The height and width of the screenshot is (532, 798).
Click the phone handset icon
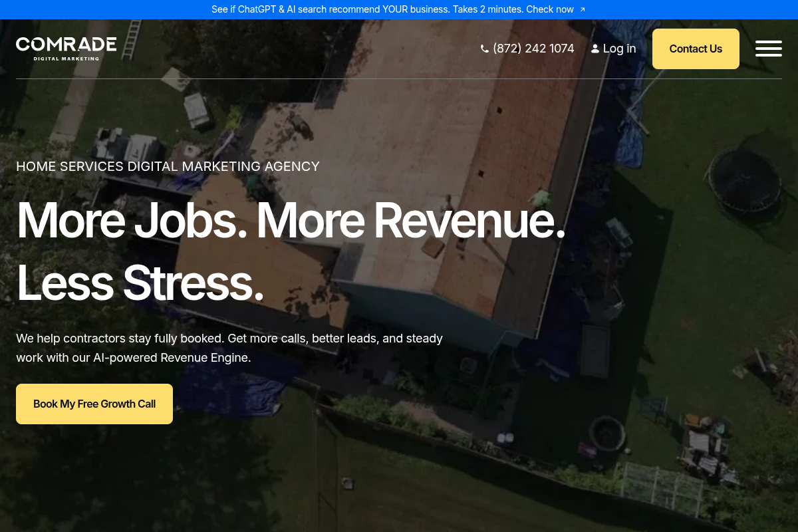point(484,49)
